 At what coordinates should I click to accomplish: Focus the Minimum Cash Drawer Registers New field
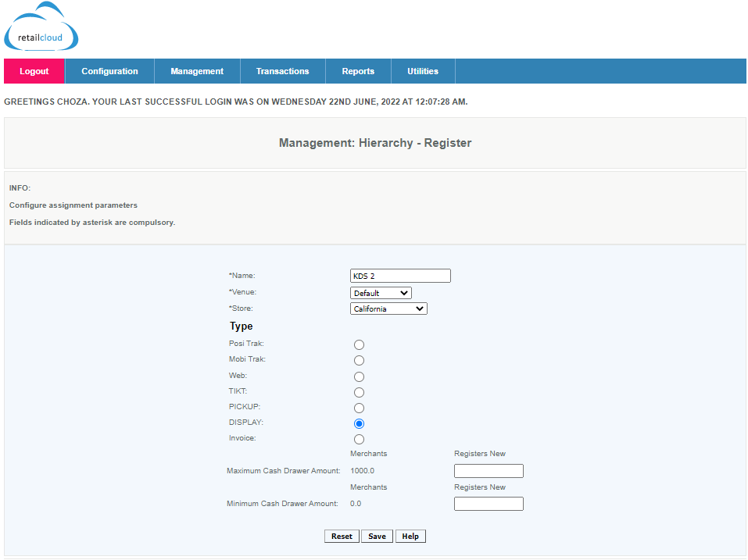pyautogui.click(x=489, y=504)
